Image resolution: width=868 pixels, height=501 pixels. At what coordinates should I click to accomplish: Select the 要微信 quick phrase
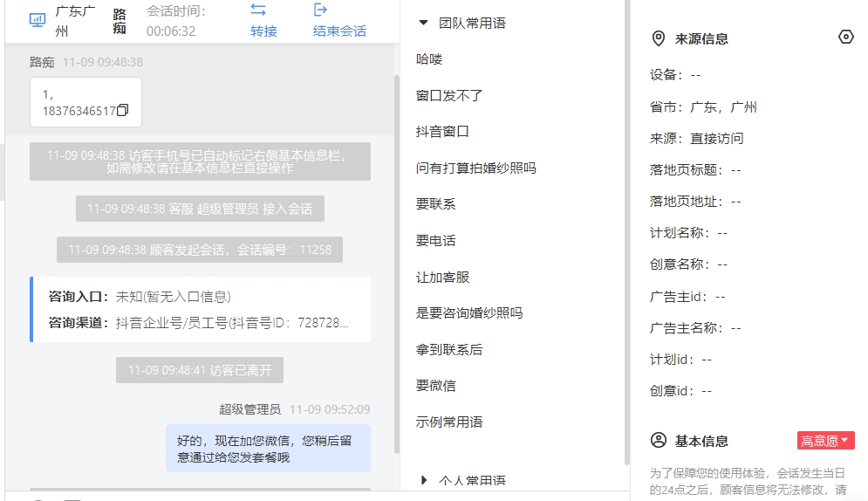coord(435,386)
